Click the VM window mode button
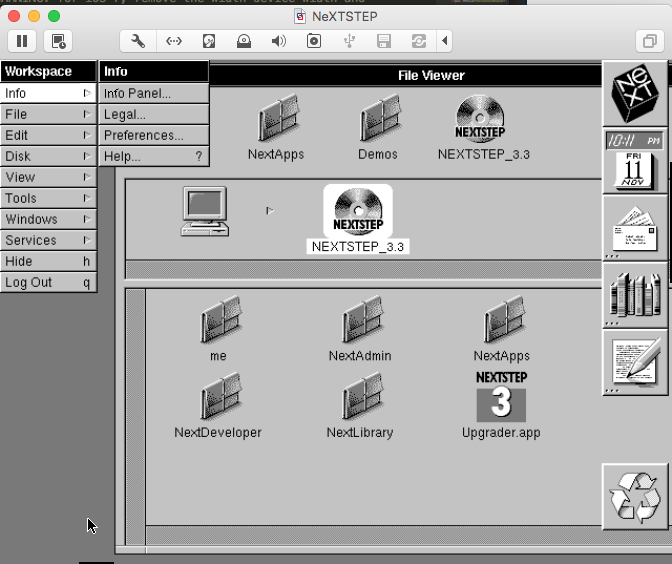 click(x=650, y=41)
